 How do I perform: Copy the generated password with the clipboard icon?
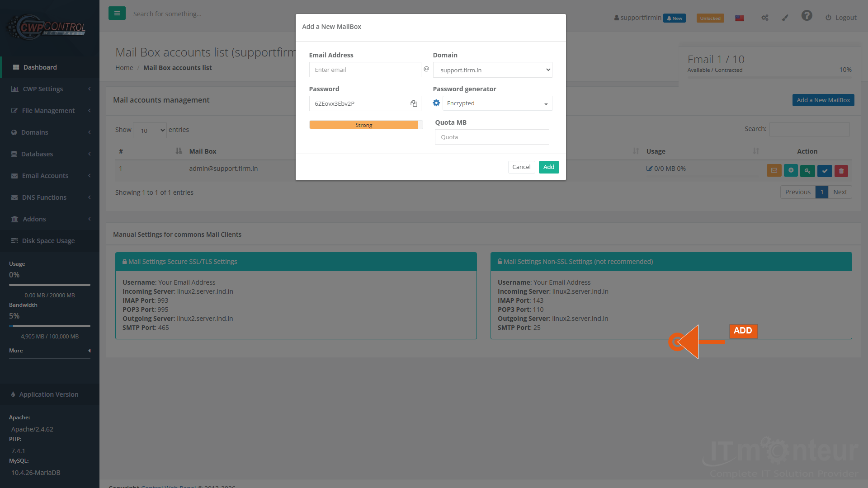414,103
